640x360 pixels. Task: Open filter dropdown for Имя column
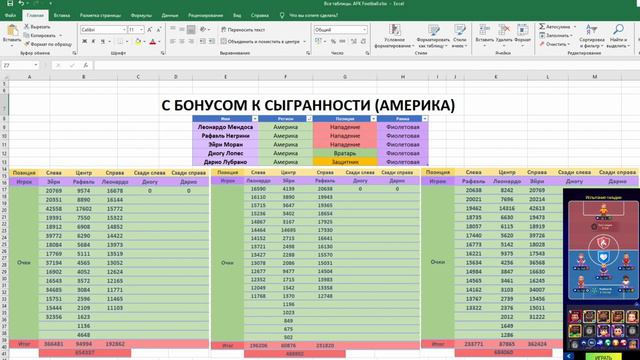[x=255, y=119]
